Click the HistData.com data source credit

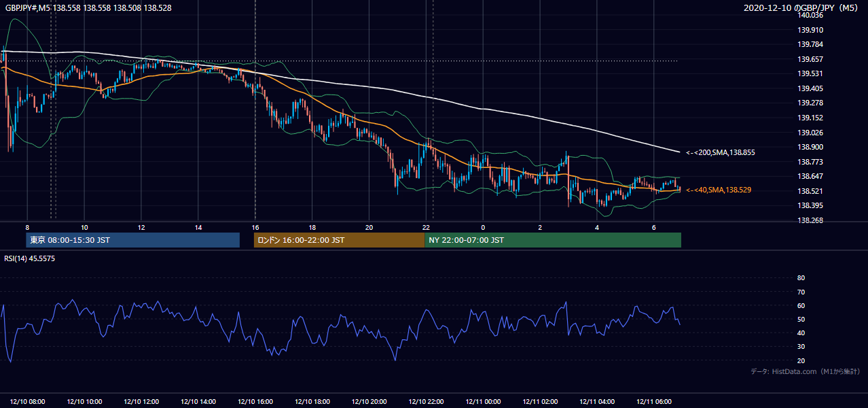(x=806, y=371)
